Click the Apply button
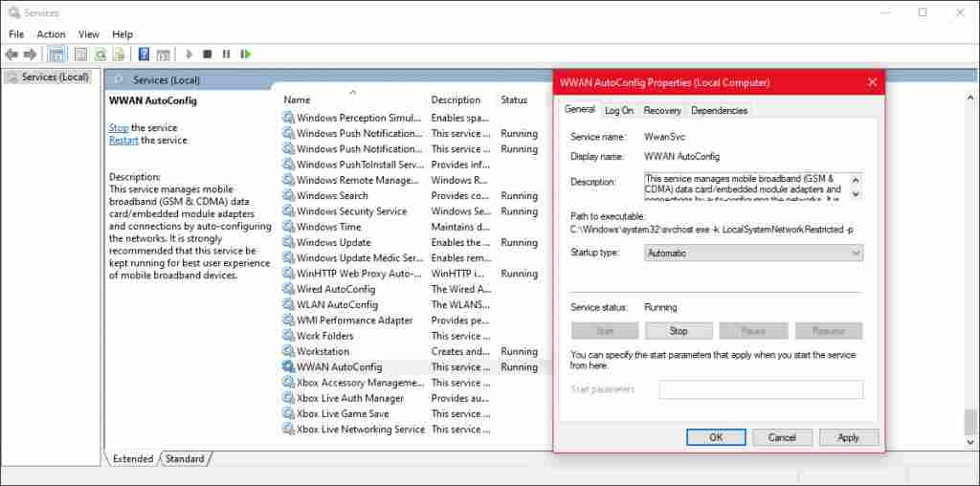The image size is (980, 486). coord(848,438)
